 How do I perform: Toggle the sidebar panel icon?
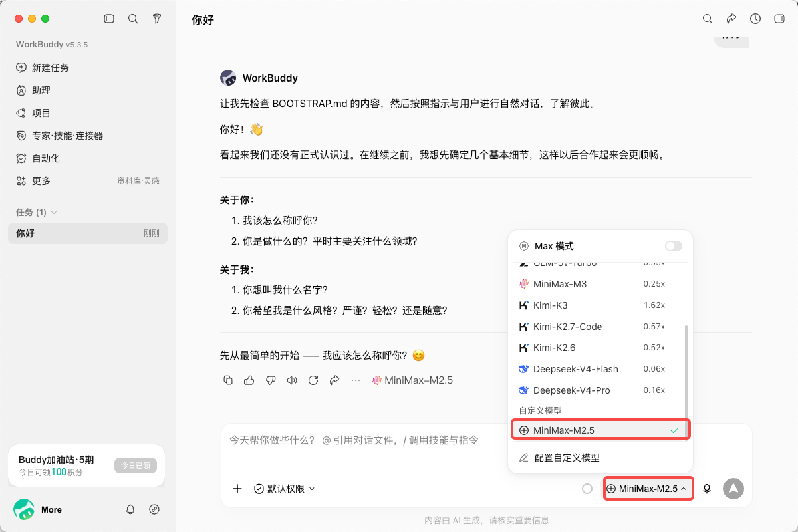click(x=109, y=19)
